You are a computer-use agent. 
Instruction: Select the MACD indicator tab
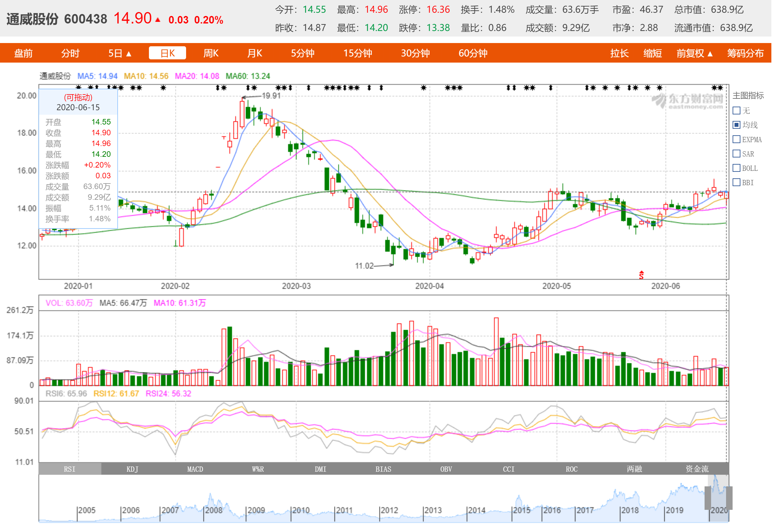pyautogui.click(x=195, y=469)
